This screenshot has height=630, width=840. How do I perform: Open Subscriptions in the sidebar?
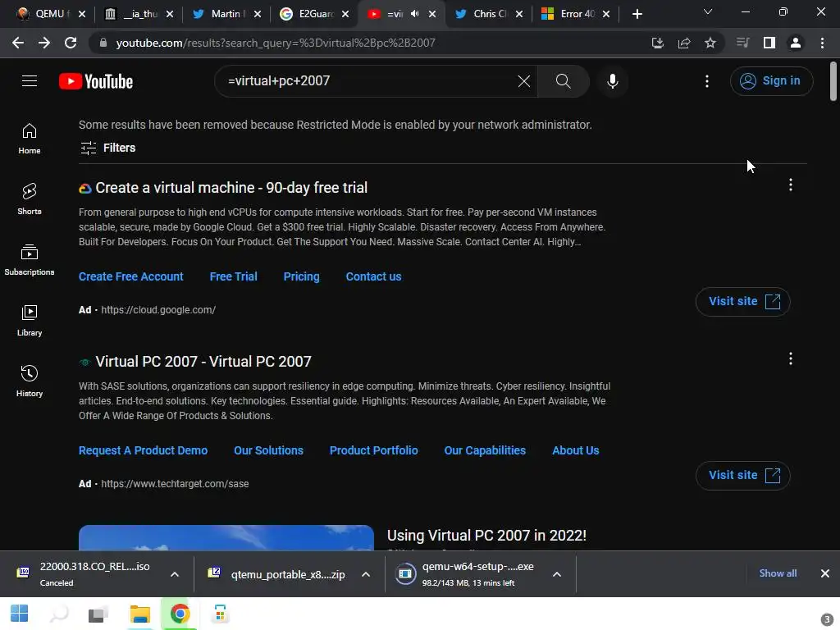(30, 260)
